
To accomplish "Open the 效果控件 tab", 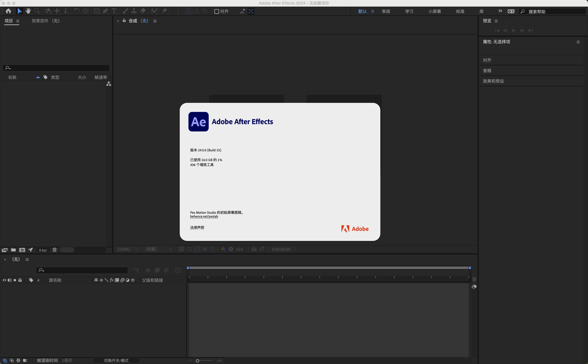I will point(46,21).
